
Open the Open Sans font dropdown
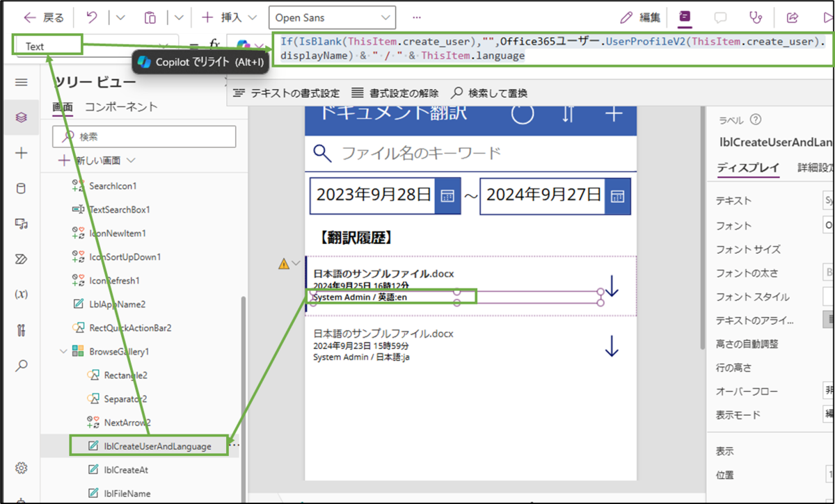point(332,17)
